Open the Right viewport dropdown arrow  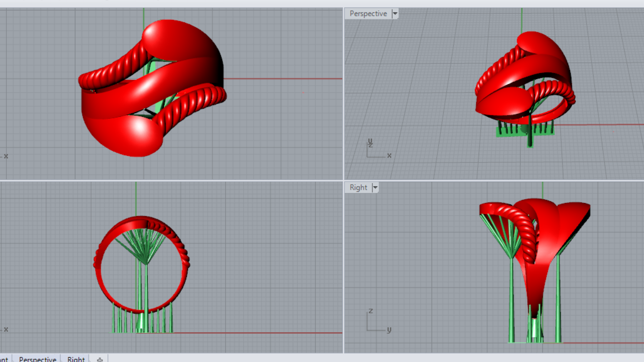tap(375, 188)
